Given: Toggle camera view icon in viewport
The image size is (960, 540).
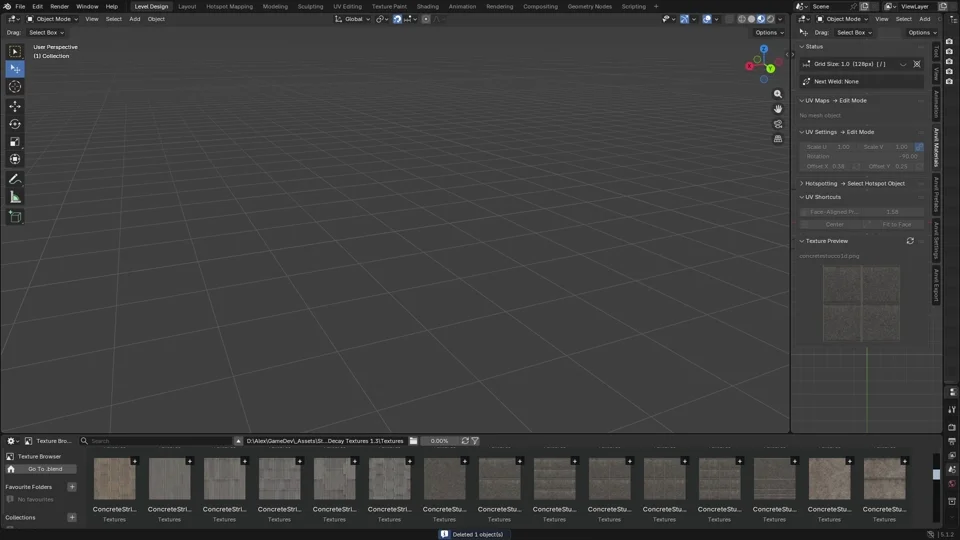Looking at the screenshot, I should tap(778, 124).
